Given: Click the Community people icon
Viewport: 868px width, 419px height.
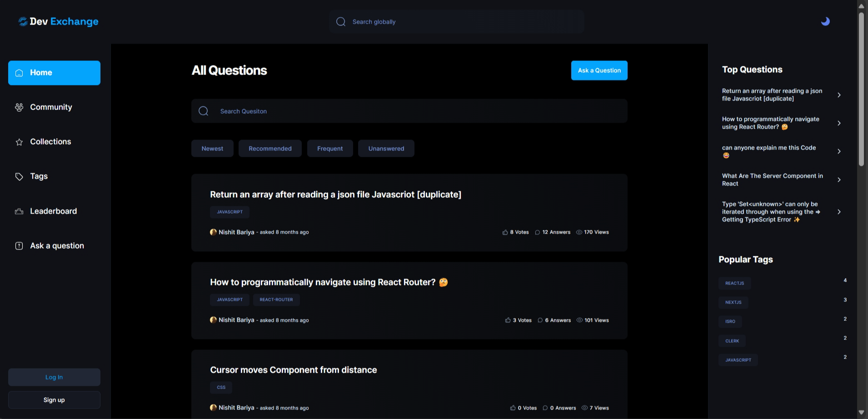Looking at the screenshot, I should 19,107.
